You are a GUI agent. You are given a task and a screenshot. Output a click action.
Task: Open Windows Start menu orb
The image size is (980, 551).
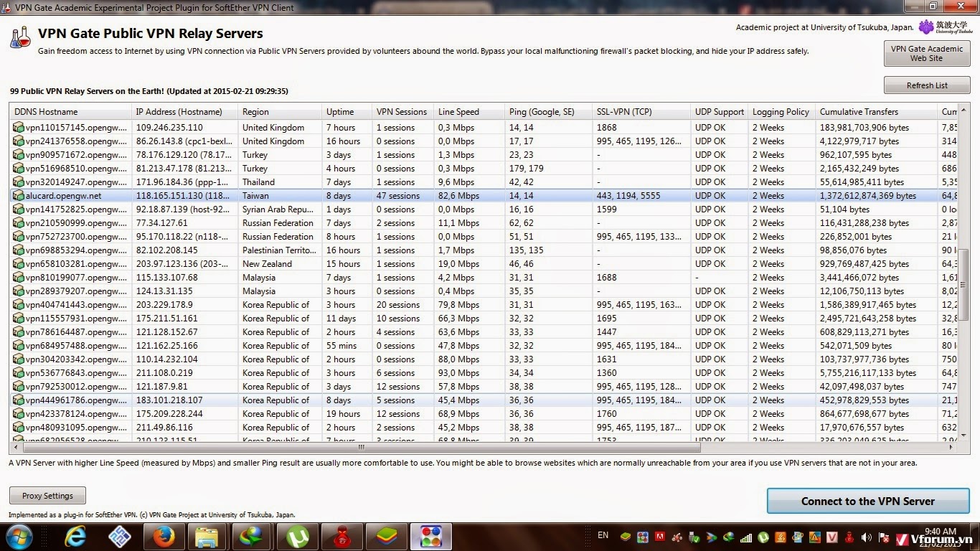[x=19, y=537]
